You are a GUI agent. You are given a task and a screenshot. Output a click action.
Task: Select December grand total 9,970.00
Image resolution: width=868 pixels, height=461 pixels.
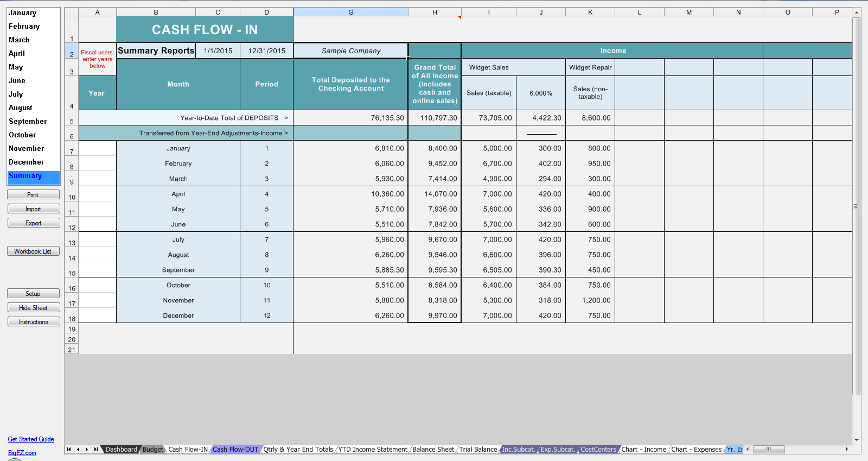pyautogui.click(x=435, y=315)
